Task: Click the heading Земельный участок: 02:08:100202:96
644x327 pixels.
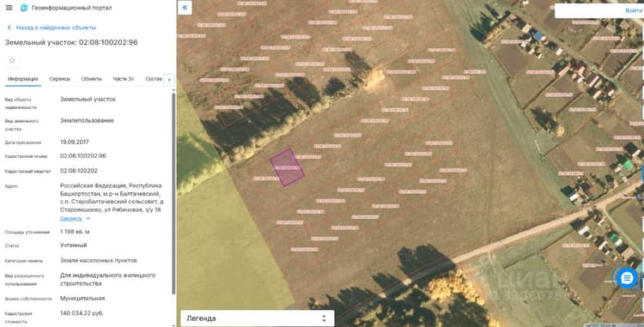Action: point(71,42)
